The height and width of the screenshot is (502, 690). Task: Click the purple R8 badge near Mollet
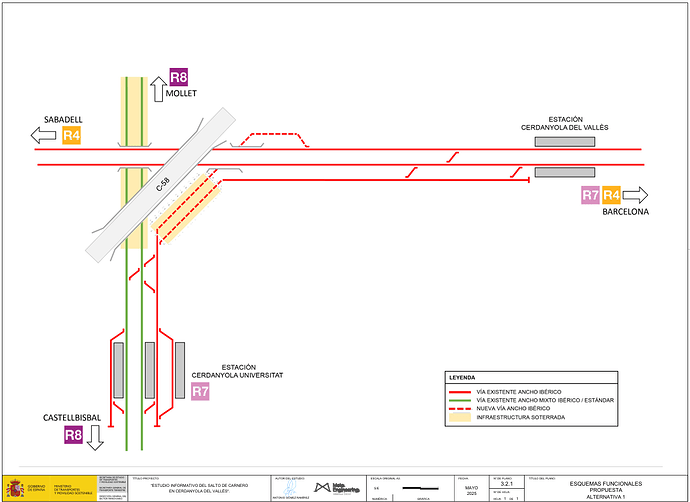(x=179, y=77)
